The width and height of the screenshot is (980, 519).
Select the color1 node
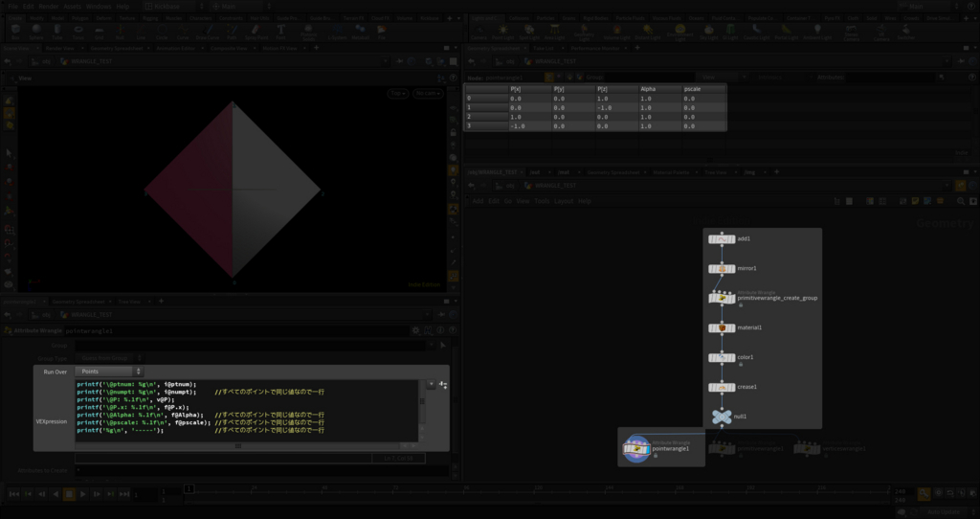click(x=722, y=358)
